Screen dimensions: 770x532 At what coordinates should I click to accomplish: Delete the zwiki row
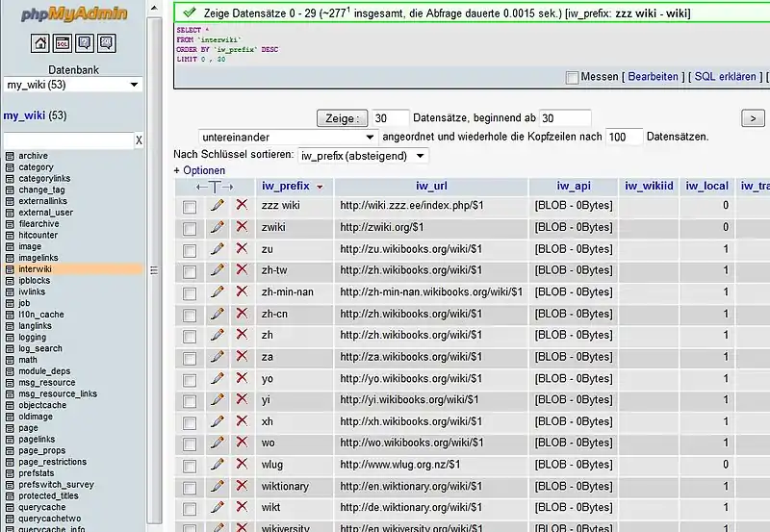click(x=242, y=226)
